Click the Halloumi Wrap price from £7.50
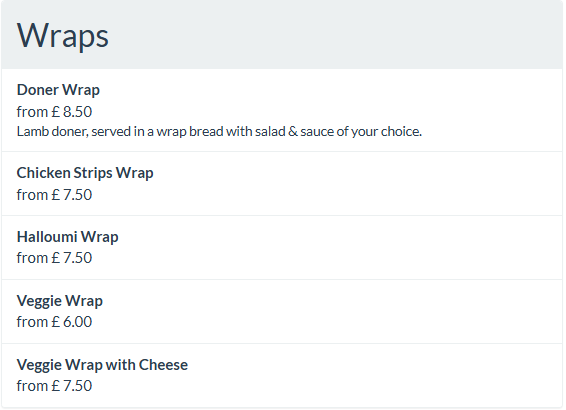The height and width of the screenshot is (410, 566). [x=54, y=258]
